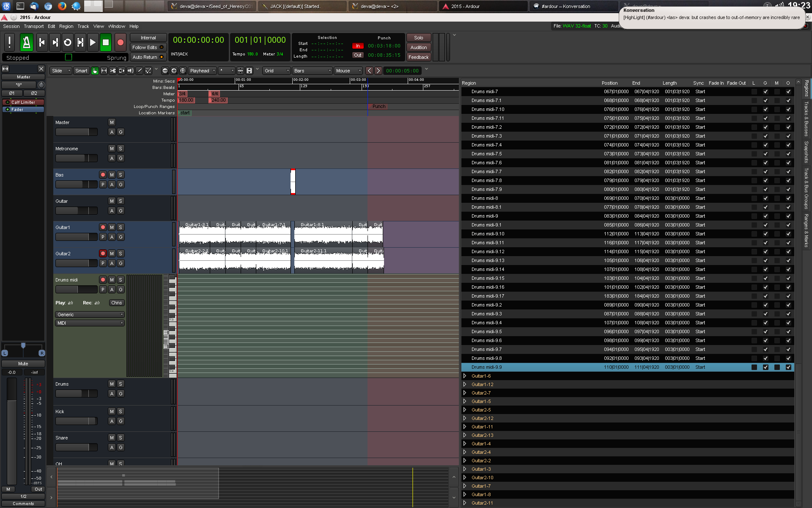Adjust the Master mixer strip gain fader
This screenshot has height=508, width=812.
pos(12,431)
